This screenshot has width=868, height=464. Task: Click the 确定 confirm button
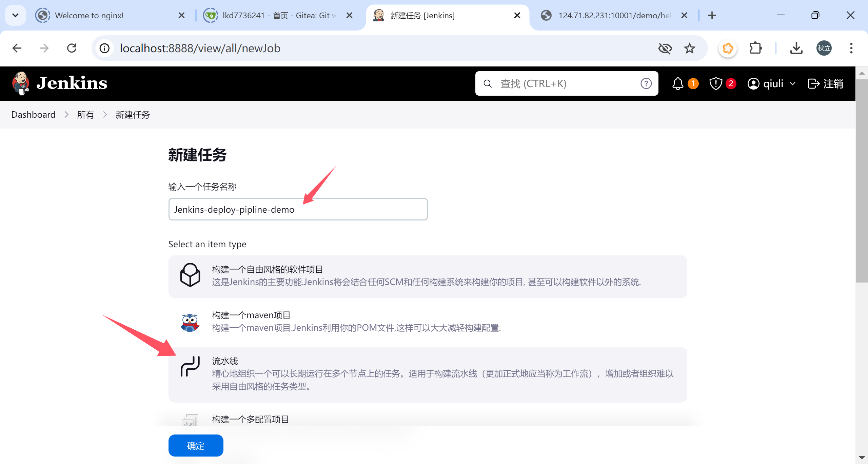[x=196, y=445]
